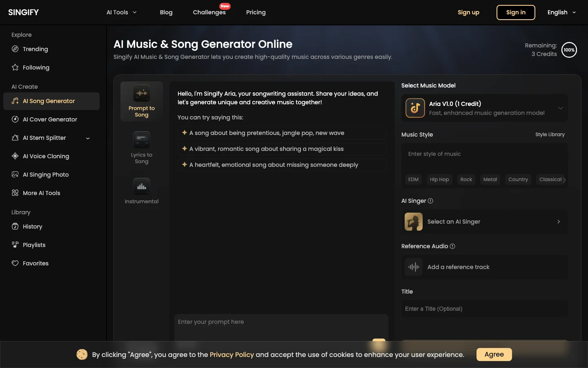Click the Remaining 3 Credits text
This screenshot has width=588, height=368.
click(541, 50)
